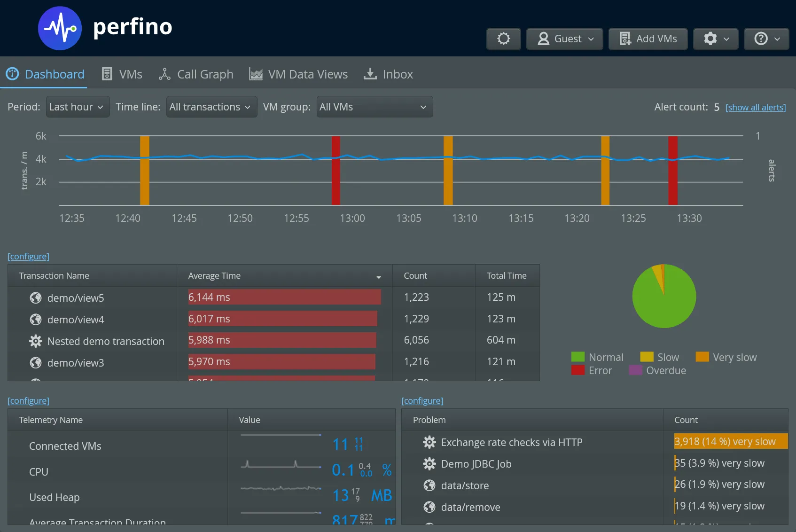Screen dimensions: 796x532
Task: Expand the Guest account menu
Action: [564, 39]
